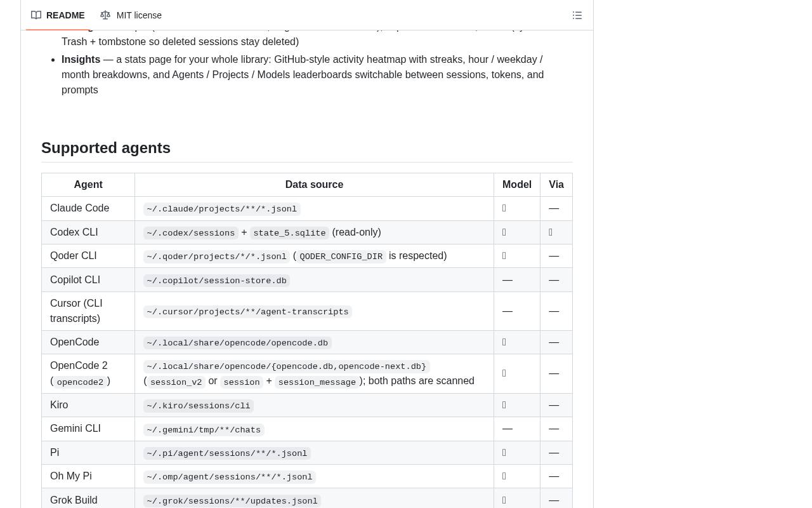Click the ~/.omp/agent/sessions/**/*.jsonl path
The image size is (812, 508).
[230, 477]
